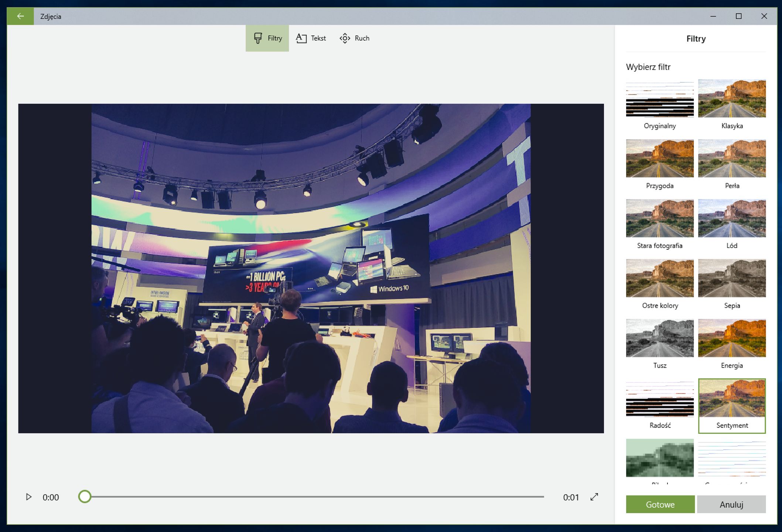Open the Ruch motion tab
Image resolution: width=782 pixels, height=532 pixels.
(354, 38)
